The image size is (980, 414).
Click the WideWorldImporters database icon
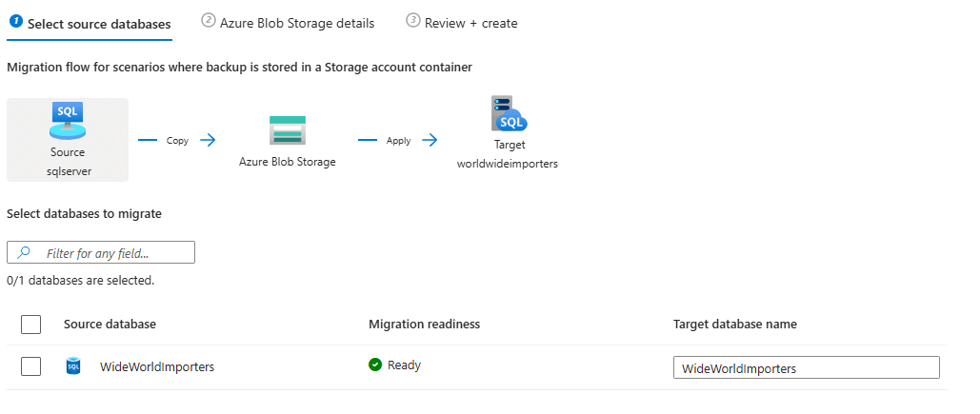point(73,366)
